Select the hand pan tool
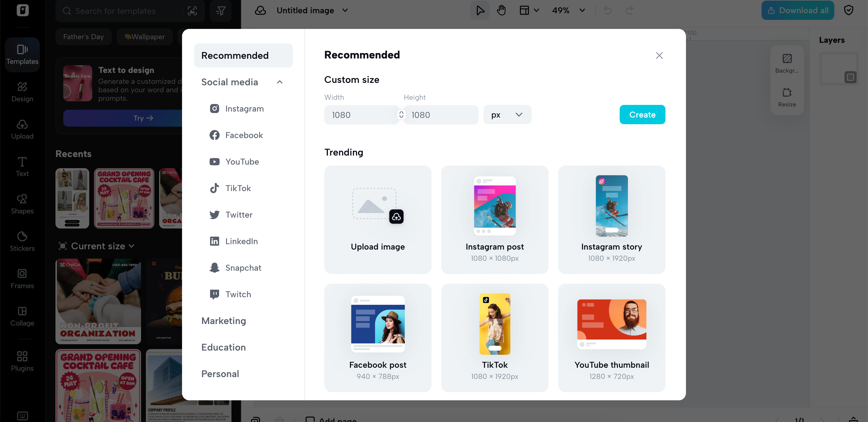 [502, 11]
